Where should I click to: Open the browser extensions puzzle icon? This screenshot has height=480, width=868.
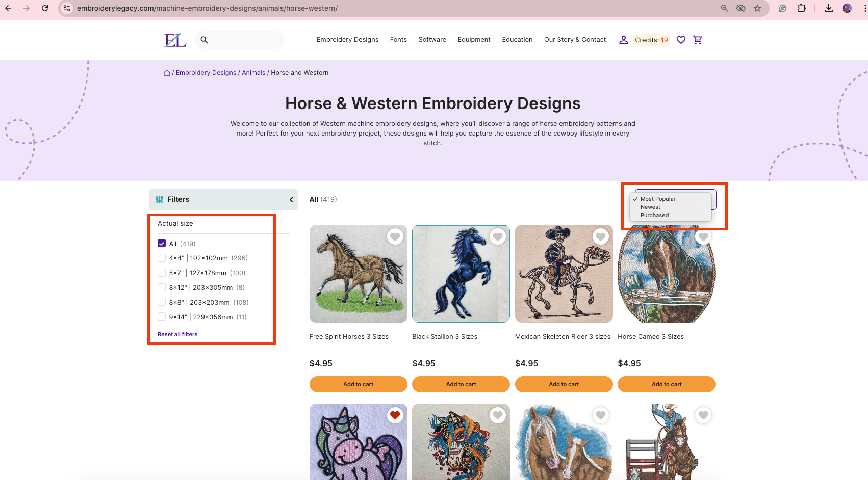point(802,8)
